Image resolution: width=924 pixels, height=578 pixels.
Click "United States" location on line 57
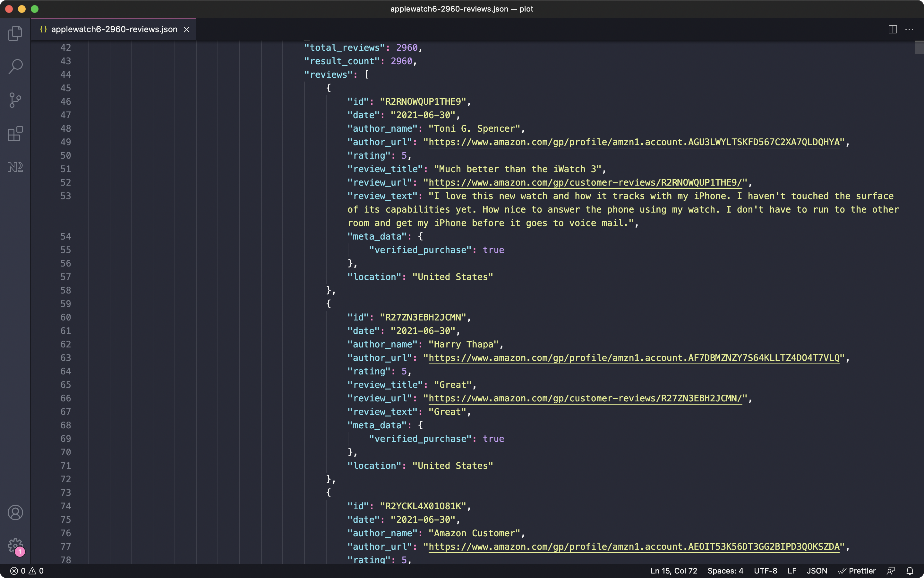(453, 277)
